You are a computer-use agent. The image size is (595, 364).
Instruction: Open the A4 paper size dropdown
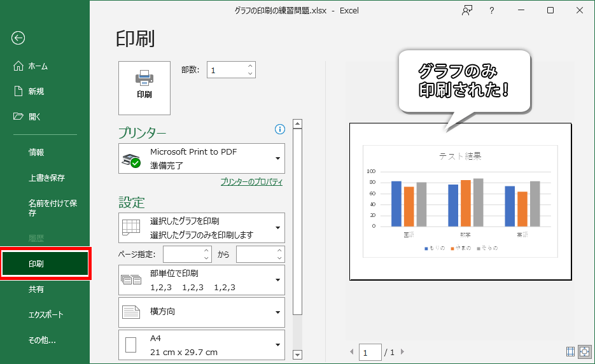202,345
